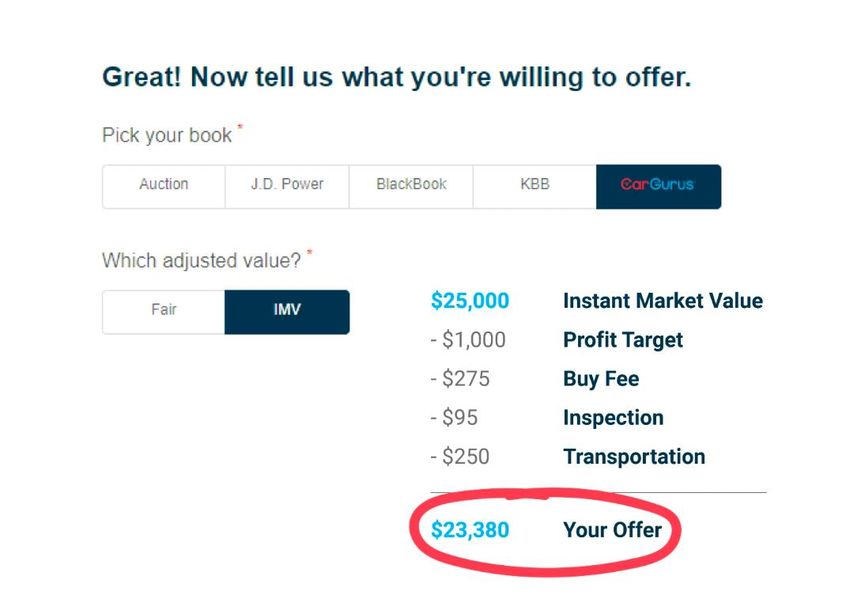Click the Inspection label
Screen dimensions: 850x599
[613, 418]
